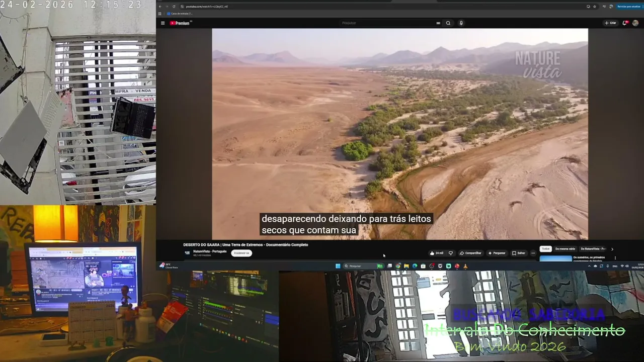Reload the YouTube page
This screenshot has width=644, height=362.
click(174, 7)
